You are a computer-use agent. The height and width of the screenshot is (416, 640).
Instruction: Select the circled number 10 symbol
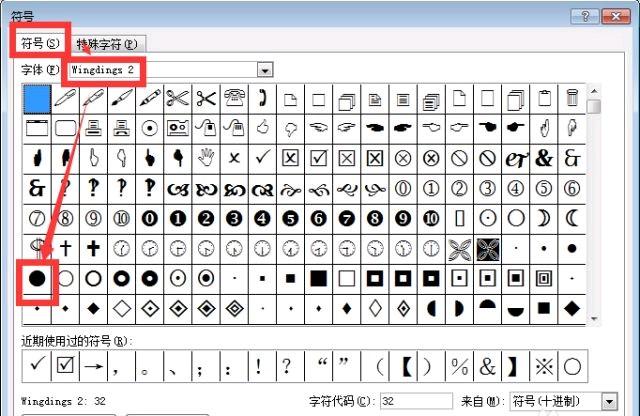coord(122,217)
